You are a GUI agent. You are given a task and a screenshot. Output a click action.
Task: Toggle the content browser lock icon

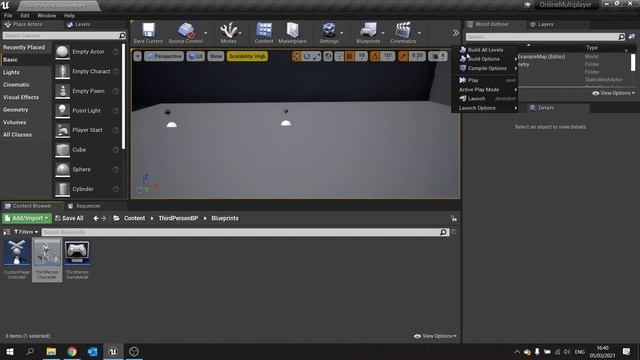coord(454,219)
